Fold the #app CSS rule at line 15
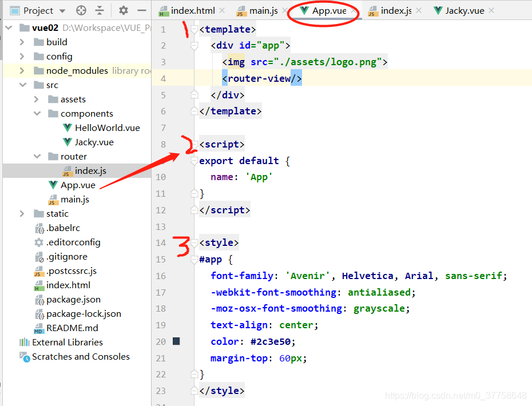Viewport: 532px width, 406px height. 194,260
